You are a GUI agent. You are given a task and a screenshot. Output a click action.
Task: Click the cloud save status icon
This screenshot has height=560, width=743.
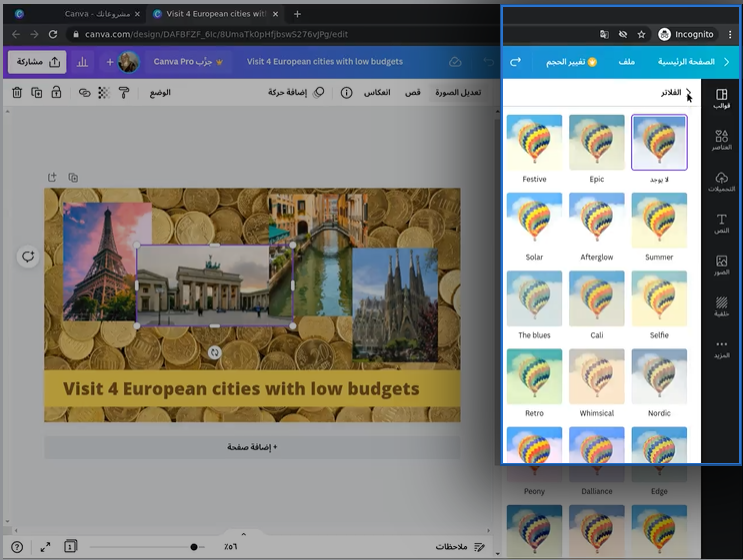tap(455, 62)
